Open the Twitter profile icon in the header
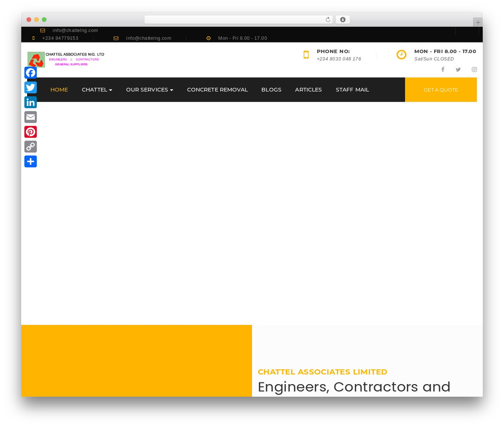 point(458,69)
